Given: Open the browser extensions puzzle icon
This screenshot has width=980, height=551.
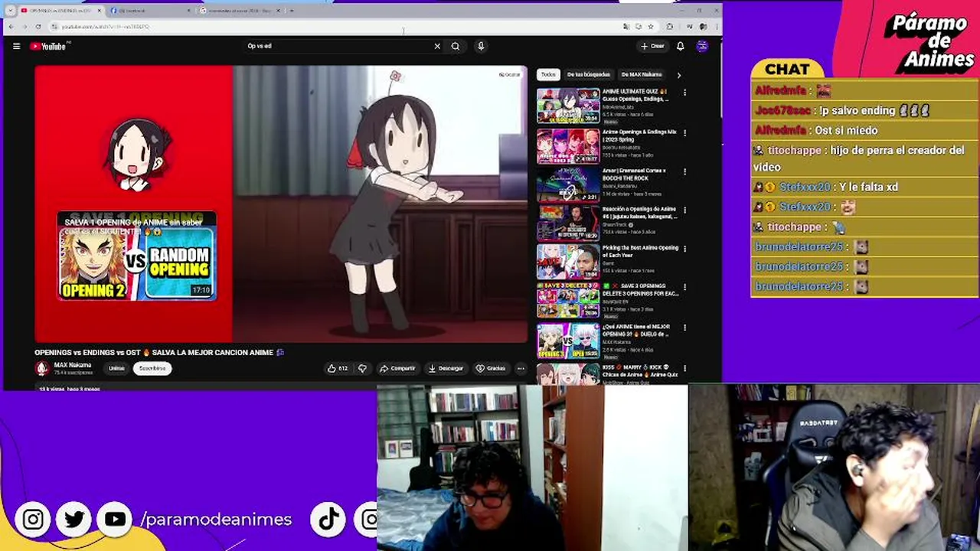Looking at the screenshot, I should pos(670,27).
